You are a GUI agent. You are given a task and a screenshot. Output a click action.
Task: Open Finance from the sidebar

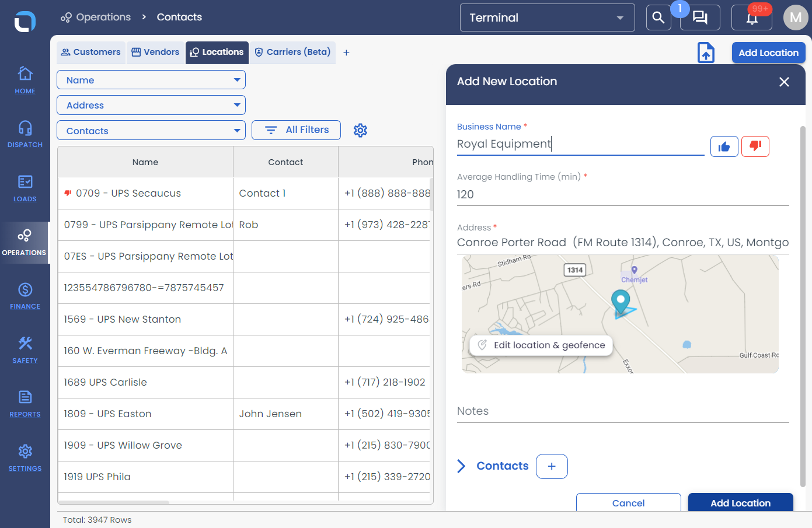(25, 296)
